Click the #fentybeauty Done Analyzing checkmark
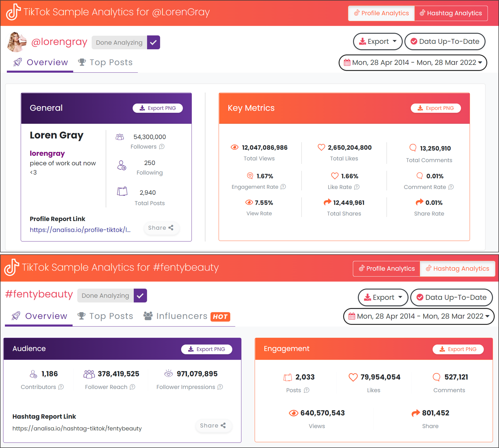Screen dimensions: 499x448 (140, 296)
